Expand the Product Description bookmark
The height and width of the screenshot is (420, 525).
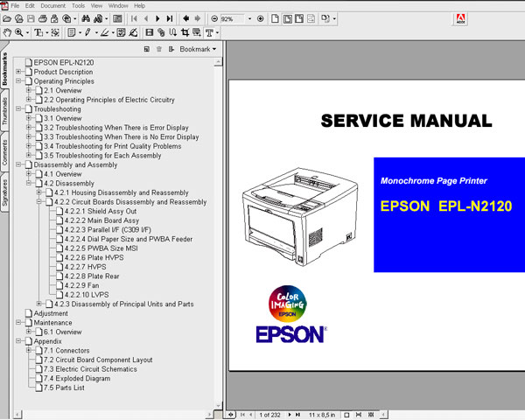(x=18, y=72)
